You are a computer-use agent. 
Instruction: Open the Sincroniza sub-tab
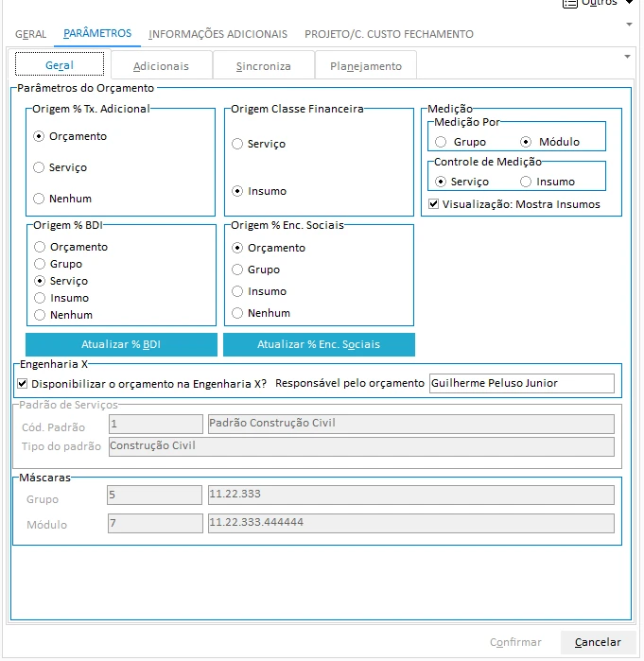264,66
